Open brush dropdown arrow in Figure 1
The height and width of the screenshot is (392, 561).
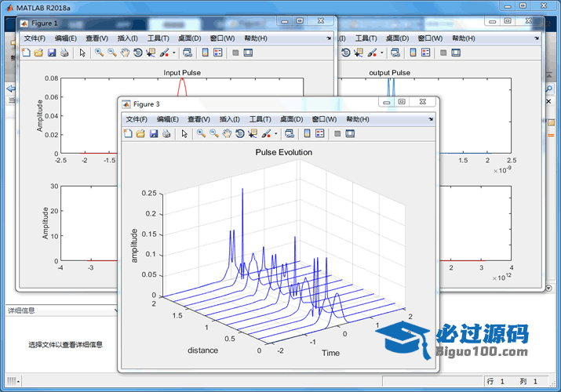[174, 53]
